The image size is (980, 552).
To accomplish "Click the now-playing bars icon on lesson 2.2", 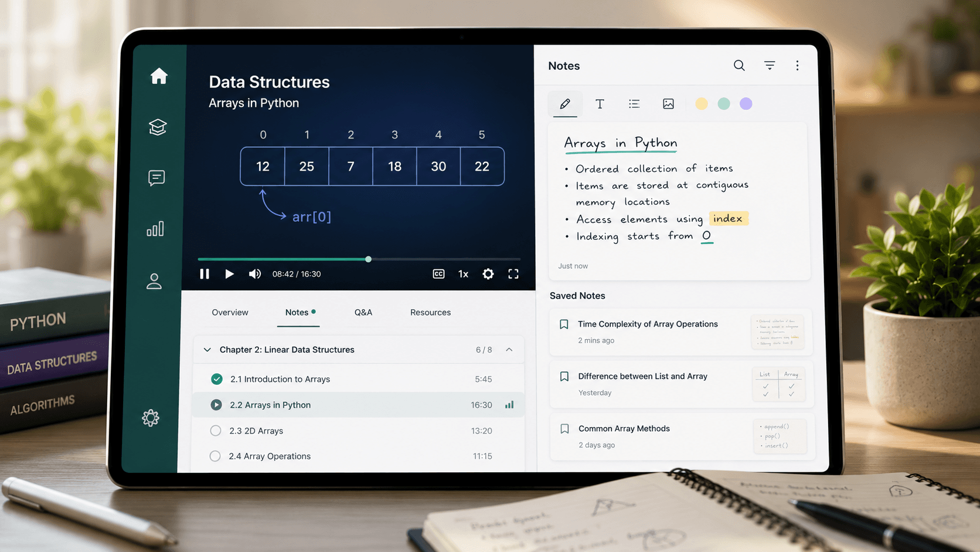I will pyautogui.click(x=509, y=405).
